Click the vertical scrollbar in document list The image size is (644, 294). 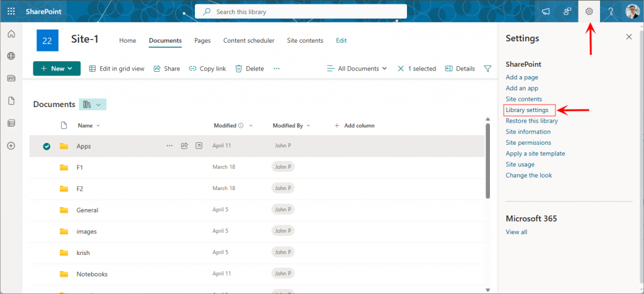click(488, 161)
